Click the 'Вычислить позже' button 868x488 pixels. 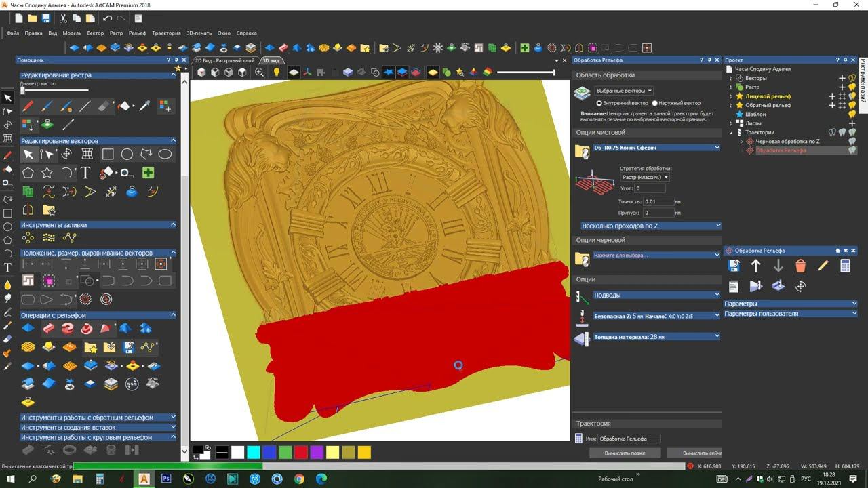pyautogui.click(x=625, y=453)
